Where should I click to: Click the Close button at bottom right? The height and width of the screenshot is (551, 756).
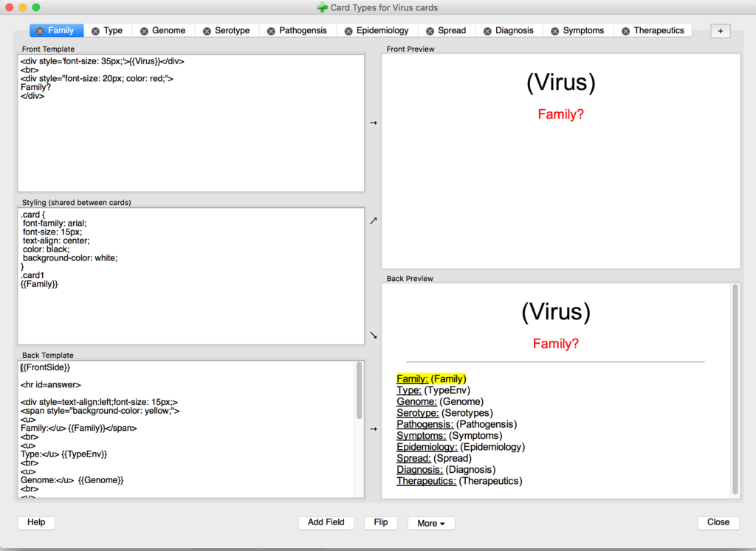[x=718, y=522]
